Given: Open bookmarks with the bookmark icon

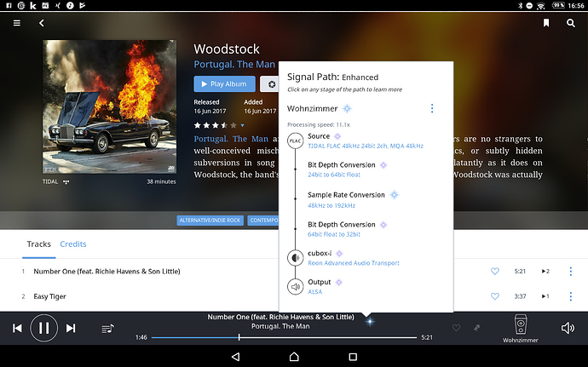Looking at the screenshot, I should tap(546, 23).
